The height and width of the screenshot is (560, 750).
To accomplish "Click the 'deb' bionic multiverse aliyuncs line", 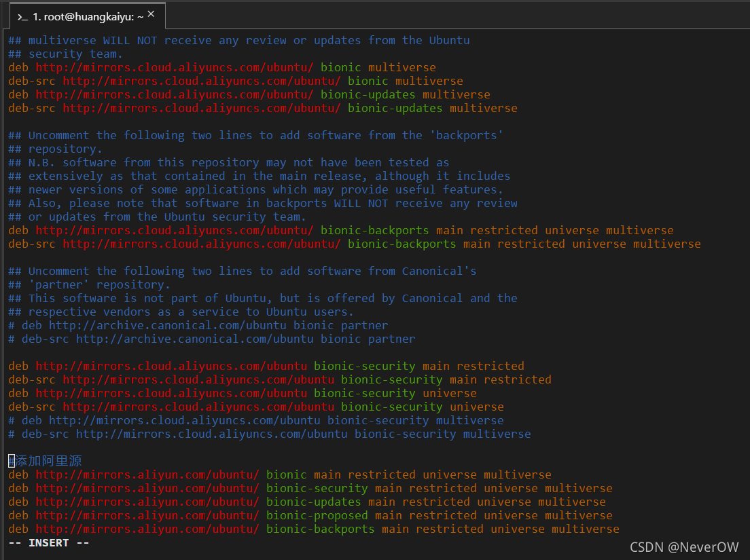I will (222, 67).
